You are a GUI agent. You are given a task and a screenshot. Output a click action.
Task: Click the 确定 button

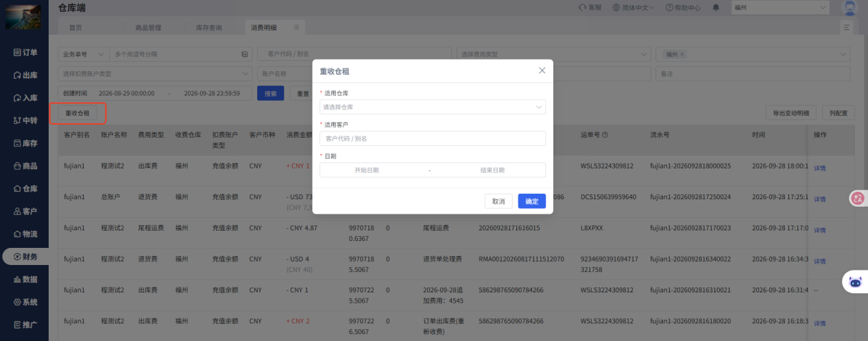[532, 201]
